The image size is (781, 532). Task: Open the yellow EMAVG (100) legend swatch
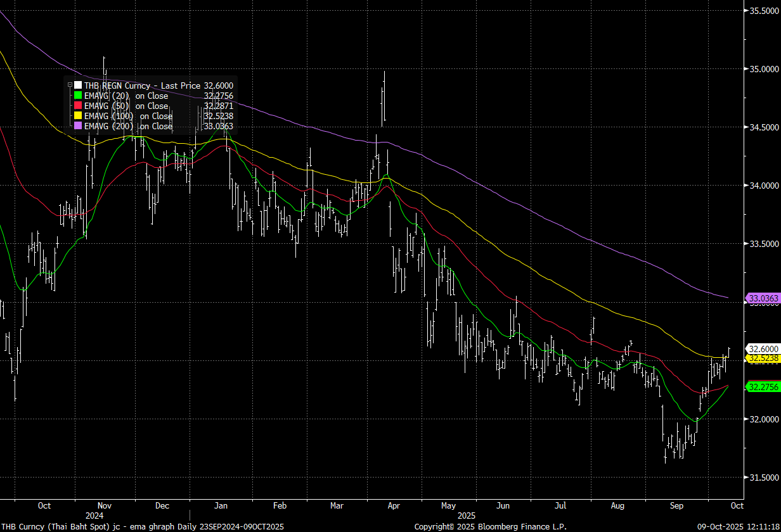(x=78, y=116)
